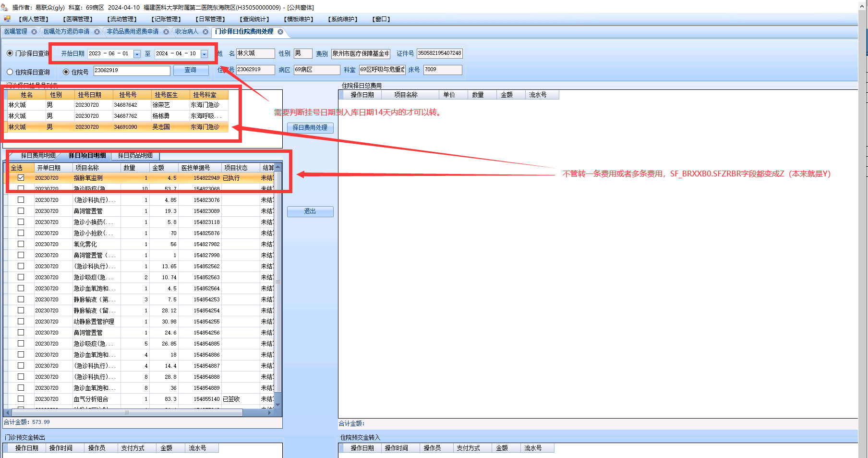
Task: Select the 门诊择日查询 radio button
Action: pyautogui.click(x=10, y=53)
